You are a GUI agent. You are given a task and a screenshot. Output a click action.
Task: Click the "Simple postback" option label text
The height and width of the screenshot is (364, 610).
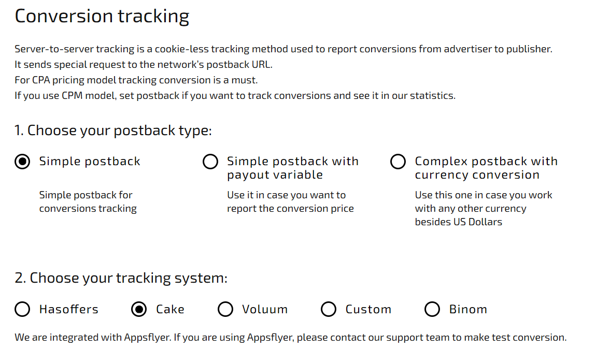click(x=90, y=162)
